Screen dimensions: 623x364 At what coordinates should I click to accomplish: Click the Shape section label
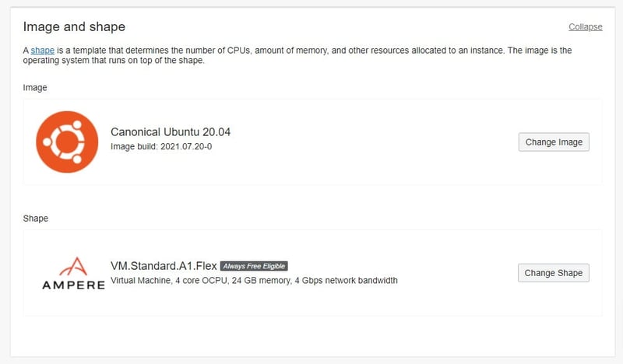[x=36, y=219]
